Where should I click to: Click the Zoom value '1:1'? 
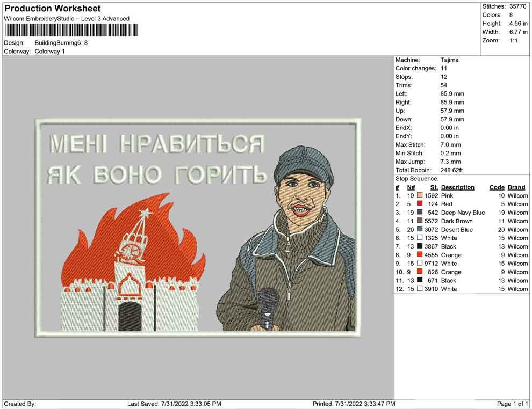tap(514, 40)
